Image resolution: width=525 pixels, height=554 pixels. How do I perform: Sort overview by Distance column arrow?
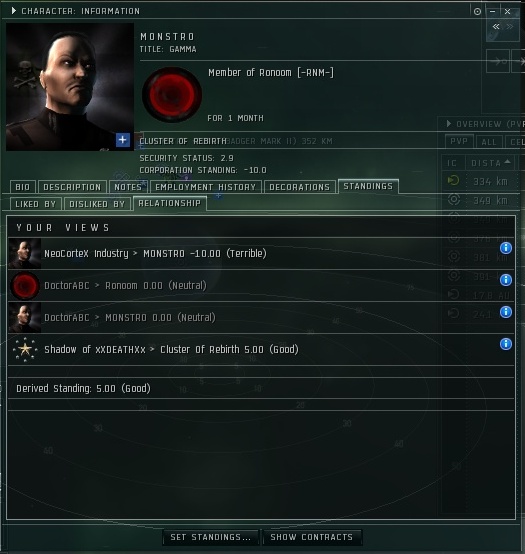click(507, 162)
